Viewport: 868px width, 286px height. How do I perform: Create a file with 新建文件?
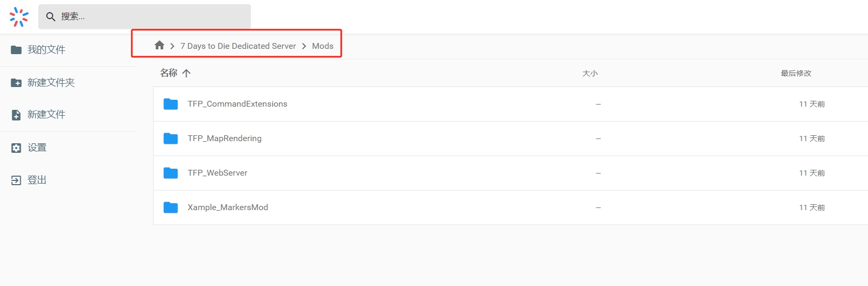click(x=46, y=115)
